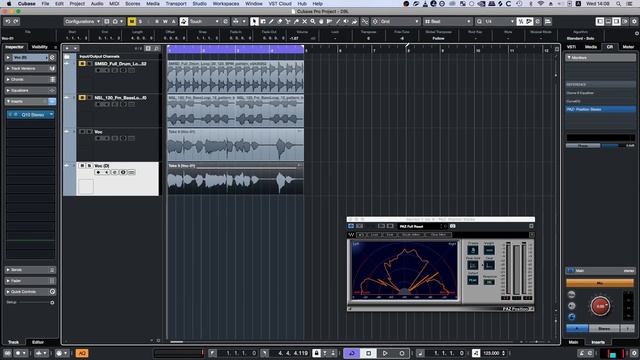Screen dimensions: 640x360
Task: Select the Play speaker tool
Action: 346,21
